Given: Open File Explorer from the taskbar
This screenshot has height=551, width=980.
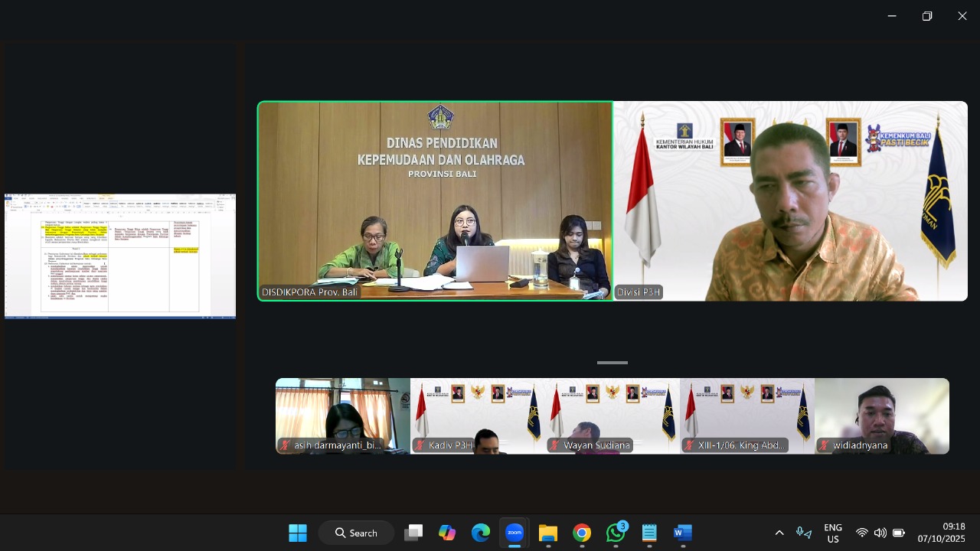Looking at the screenshot, I should click(x=548, y=533).
